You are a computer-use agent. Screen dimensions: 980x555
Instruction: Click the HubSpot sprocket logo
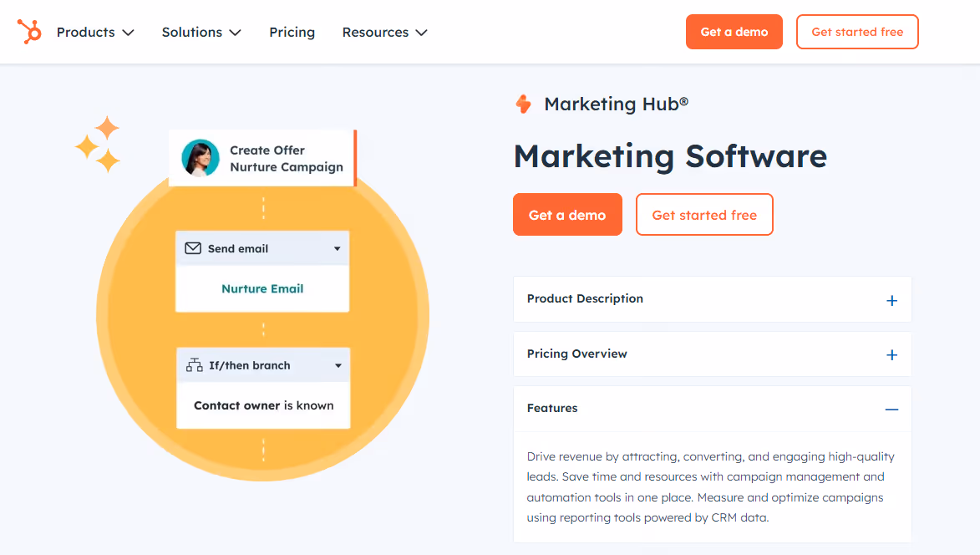(x=28, y=31)
